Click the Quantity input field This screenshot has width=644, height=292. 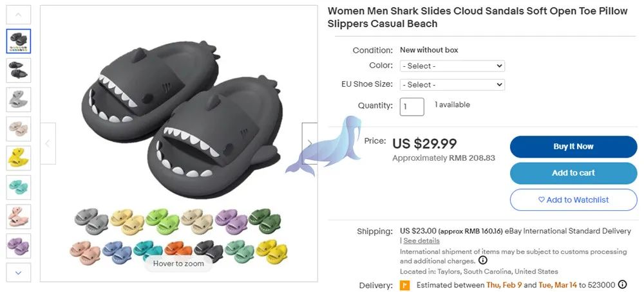point(412,106)
